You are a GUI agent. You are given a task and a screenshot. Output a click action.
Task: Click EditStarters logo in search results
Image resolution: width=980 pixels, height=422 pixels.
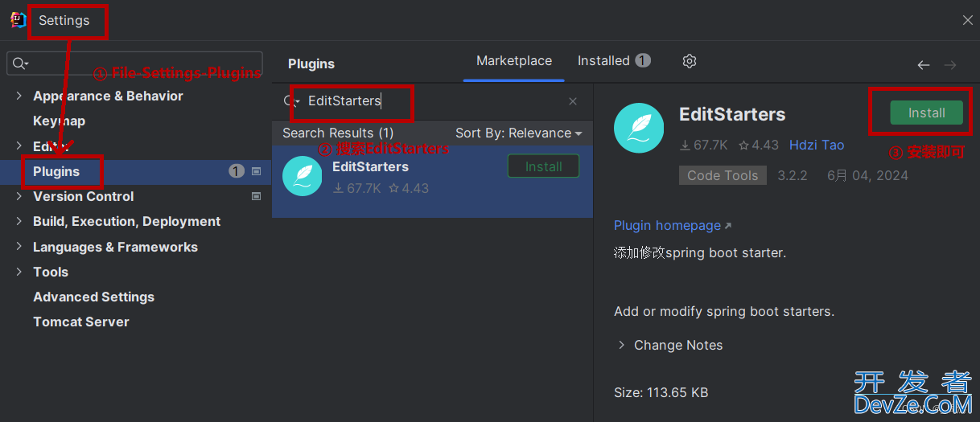point(303,176)
